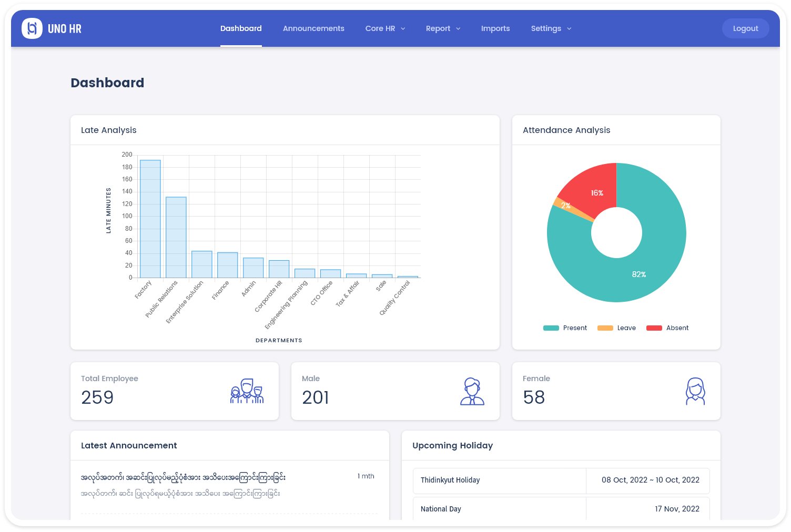Viewport: 791px width, 532px height.
Task: Go to the Announcements page
Action: [x=313, y=28]
